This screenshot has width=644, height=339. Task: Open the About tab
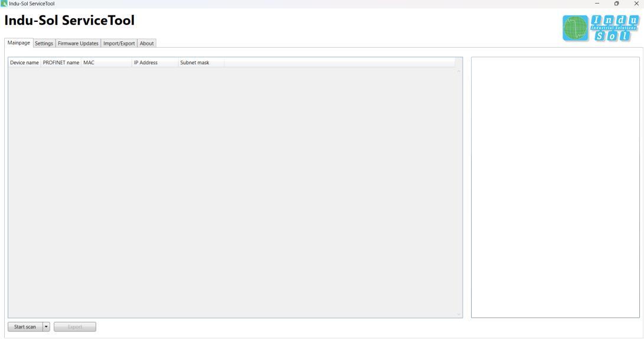[146, 43]
